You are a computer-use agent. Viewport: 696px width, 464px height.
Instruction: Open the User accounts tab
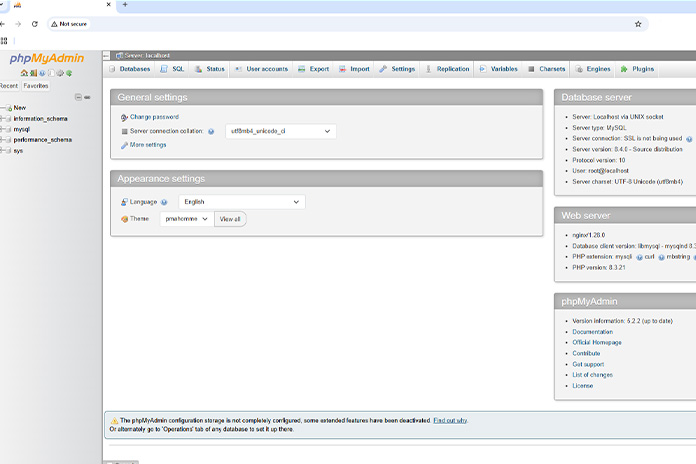pos(262,69)
